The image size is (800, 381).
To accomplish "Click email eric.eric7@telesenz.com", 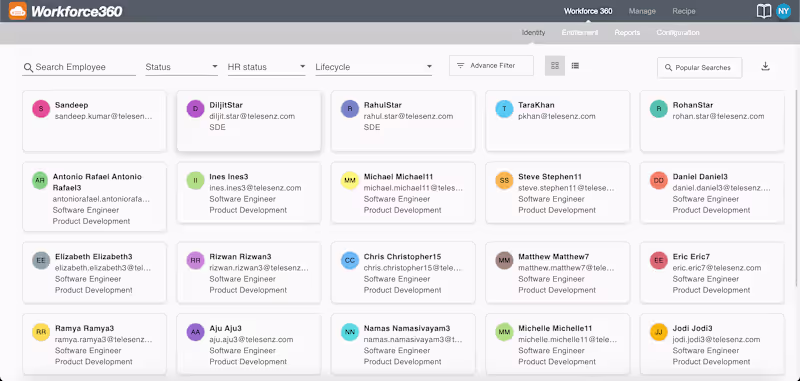I will point(717,268).
